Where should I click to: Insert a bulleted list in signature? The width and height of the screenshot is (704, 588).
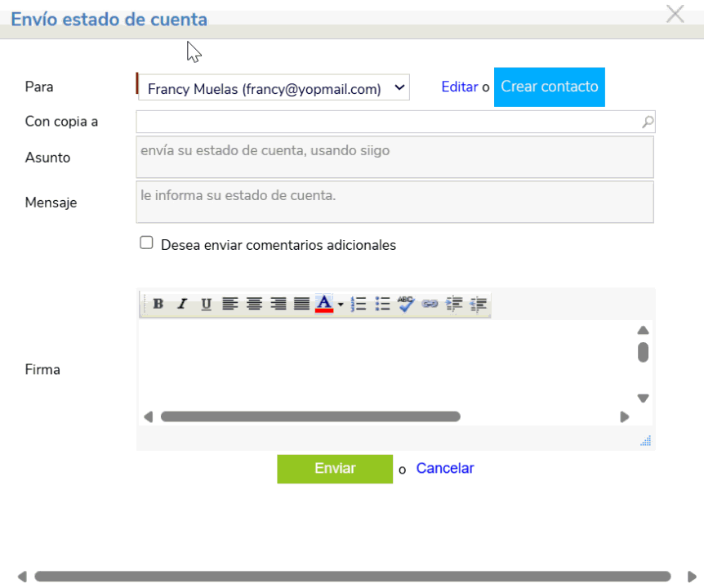[382, 305]
